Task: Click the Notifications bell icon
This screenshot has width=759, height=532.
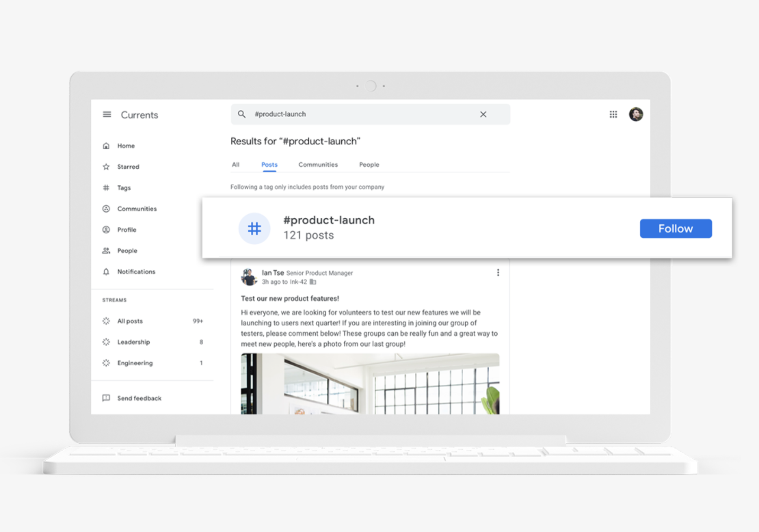Action: (106, 271)
